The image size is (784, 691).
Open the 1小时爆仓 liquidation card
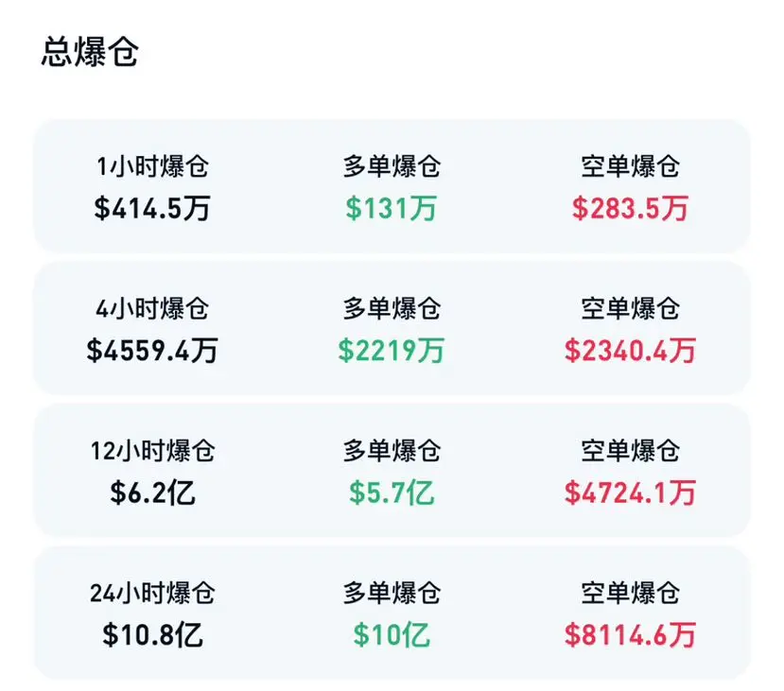click(x=392, y=186)
